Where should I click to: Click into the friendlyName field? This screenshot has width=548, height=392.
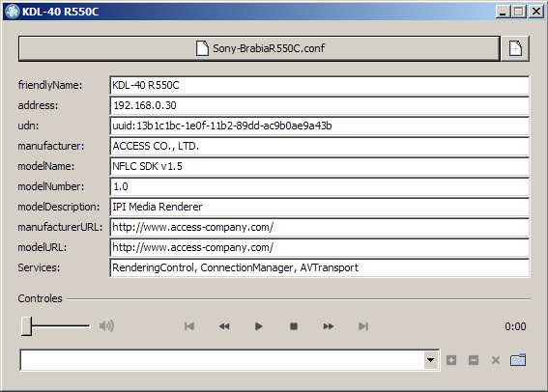pyautogui.click(x=320, y=85)
